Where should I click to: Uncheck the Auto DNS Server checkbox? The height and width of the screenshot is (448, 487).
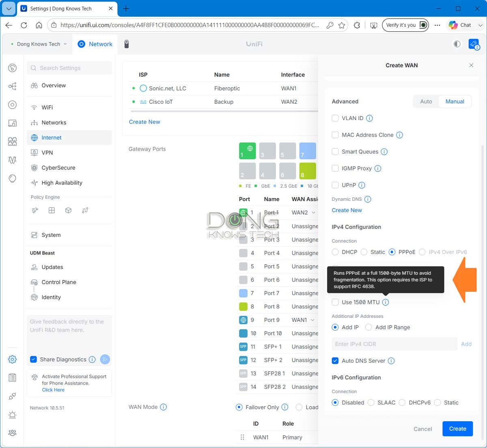click(335, 360)
